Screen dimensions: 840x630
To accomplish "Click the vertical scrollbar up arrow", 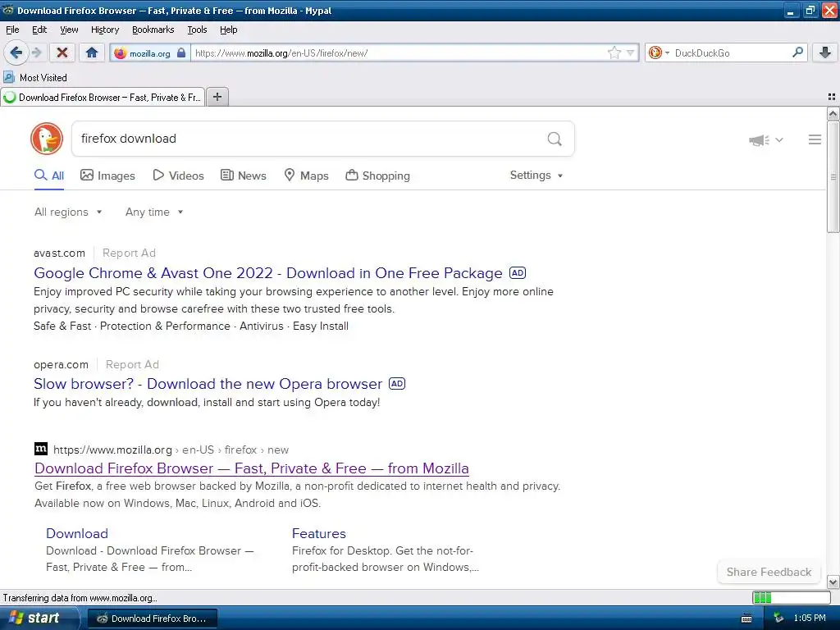I will (833, 113).
